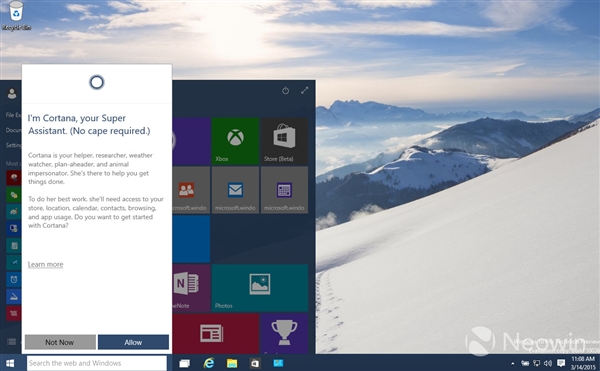Open the Store icon on the taskbar
The image size is (600, 371).
pos(255,363)
